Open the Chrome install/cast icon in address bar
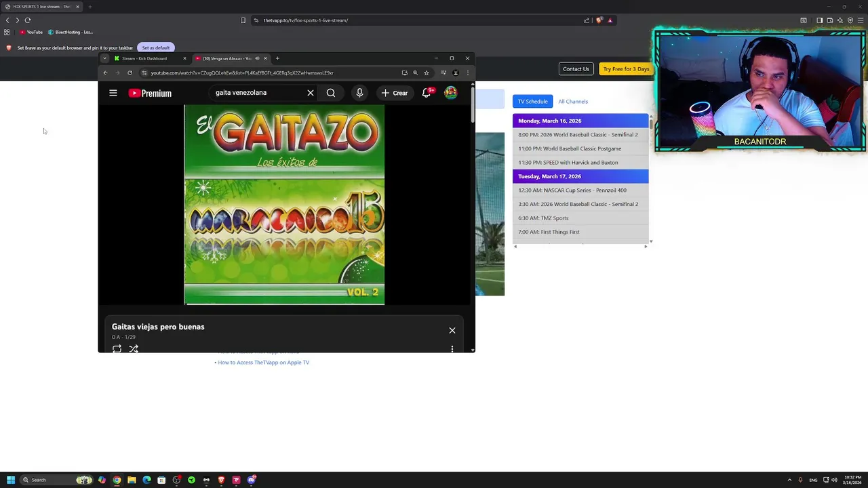This screenshot has width=868, height=488. tap(404, 73)
